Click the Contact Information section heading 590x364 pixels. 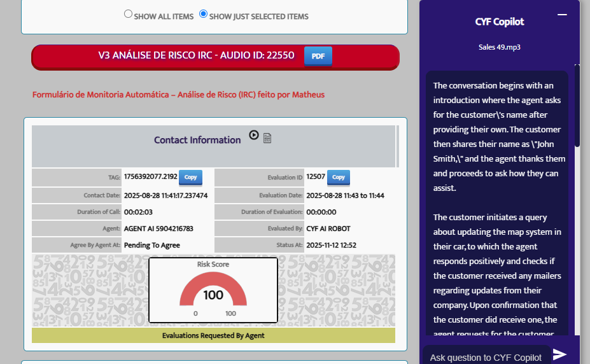point(197,140)
